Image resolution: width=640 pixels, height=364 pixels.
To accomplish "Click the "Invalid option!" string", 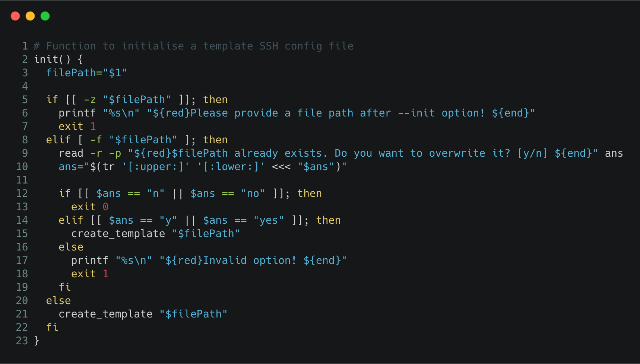I will point(253,260).
